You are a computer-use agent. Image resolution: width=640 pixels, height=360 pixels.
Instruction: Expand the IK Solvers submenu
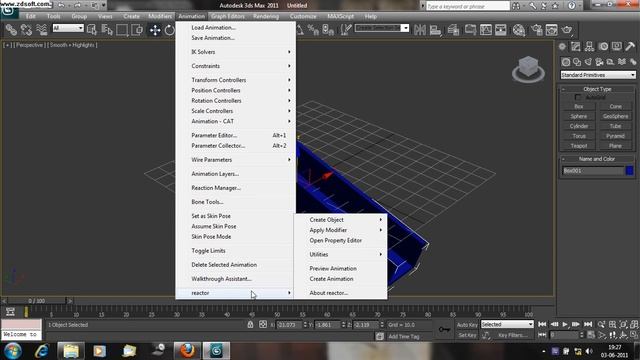[236, 52]
